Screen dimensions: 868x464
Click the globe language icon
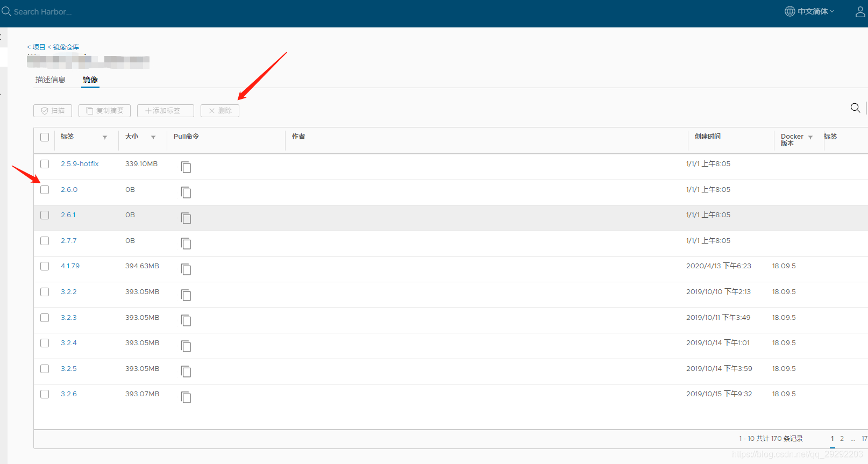click(789, 11)
